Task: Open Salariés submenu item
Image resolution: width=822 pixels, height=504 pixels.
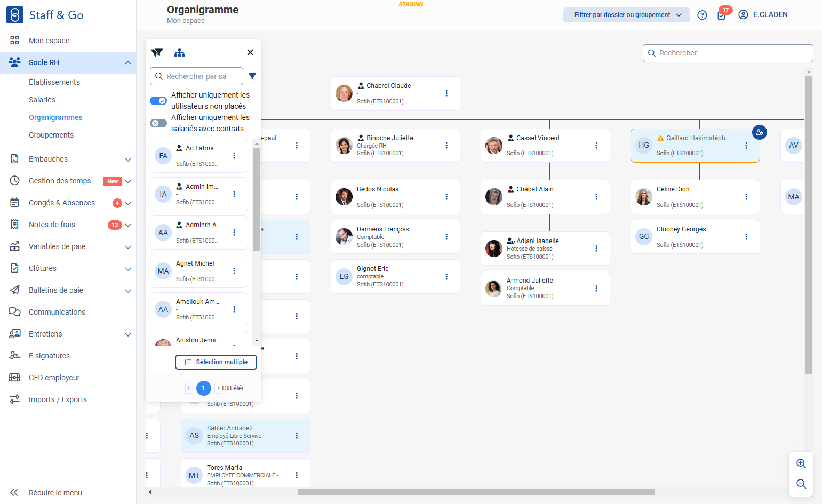Action: (42, 100)
